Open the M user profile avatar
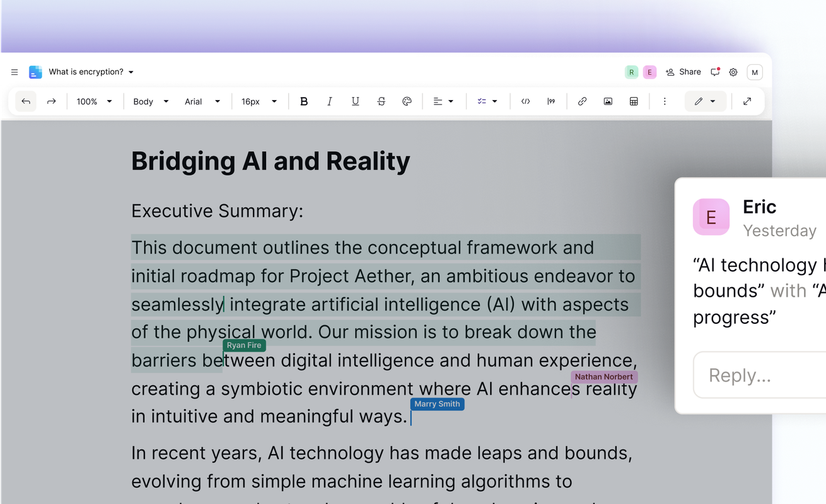826x504 pixels. point(755,72)
